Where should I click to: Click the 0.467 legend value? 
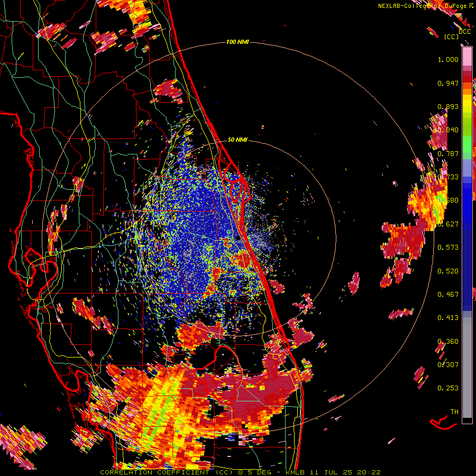point(448,294)
